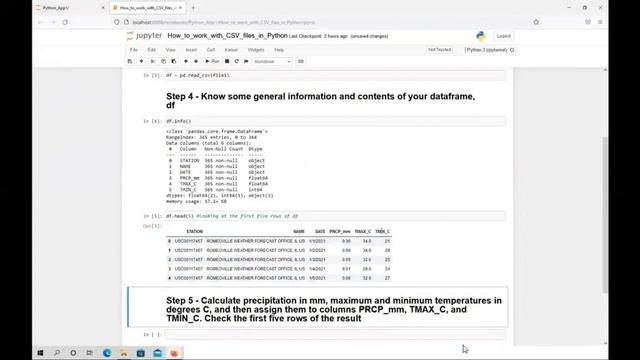Click the Python 3 (ipykernel) kernel indicator

(487, 50)
